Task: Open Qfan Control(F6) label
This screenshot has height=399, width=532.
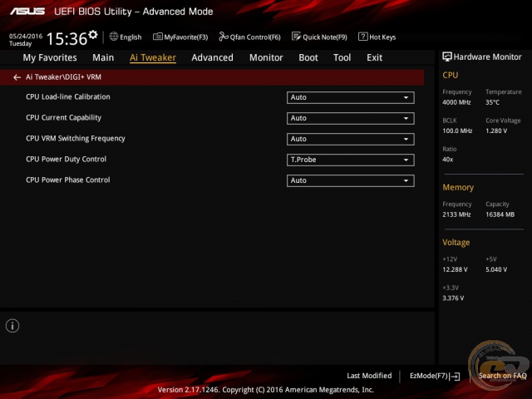Action: point(255,37)
